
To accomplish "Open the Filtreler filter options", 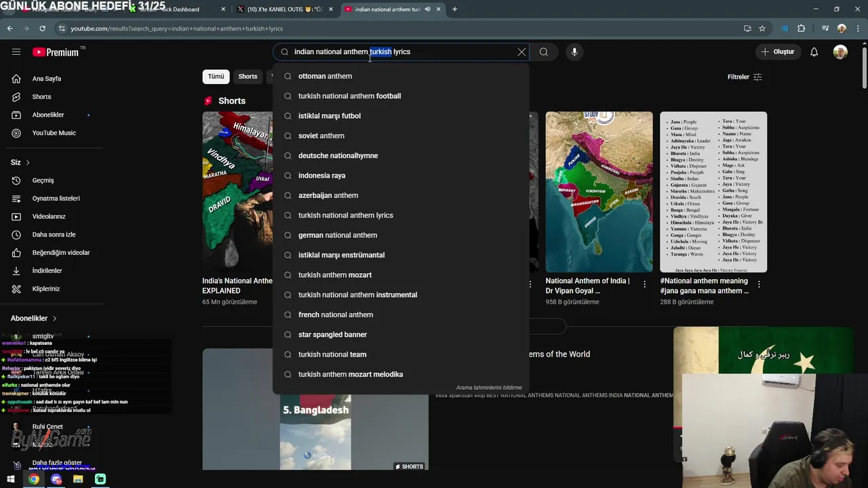I will (x=745, y=77).
